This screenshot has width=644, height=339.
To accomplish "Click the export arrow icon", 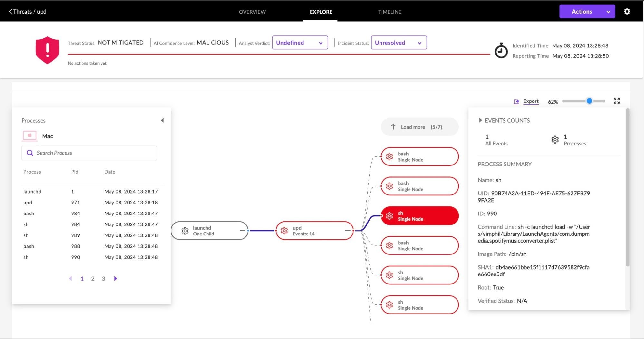I will click(516, 102).
